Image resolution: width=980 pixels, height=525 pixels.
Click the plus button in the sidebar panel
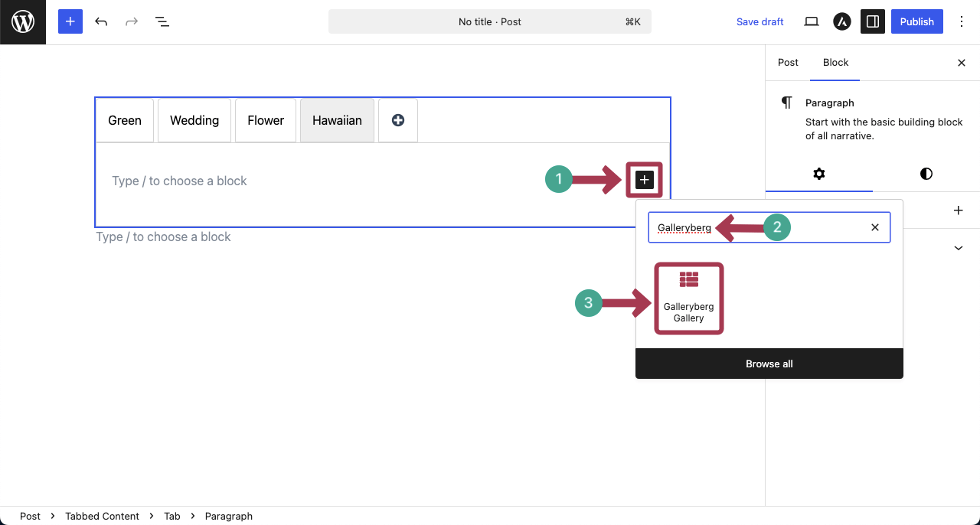pos(959,210)
